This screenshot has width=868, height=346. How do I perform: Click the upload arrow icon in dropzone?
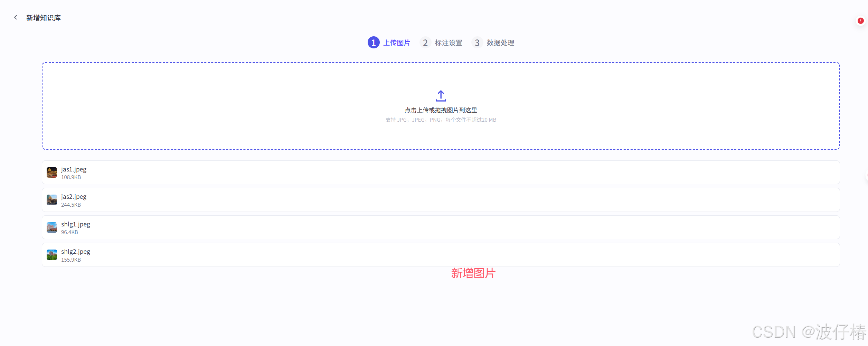pos(441,96)
